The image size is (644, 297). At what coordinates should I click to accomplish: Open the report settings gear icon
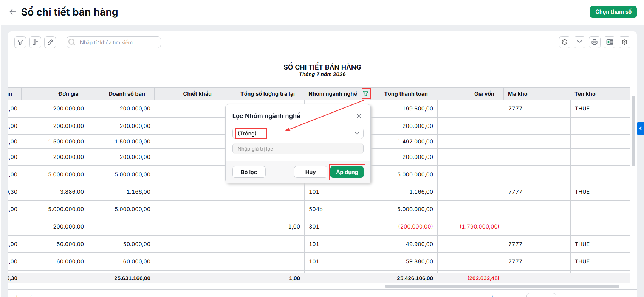click(624, 42)
